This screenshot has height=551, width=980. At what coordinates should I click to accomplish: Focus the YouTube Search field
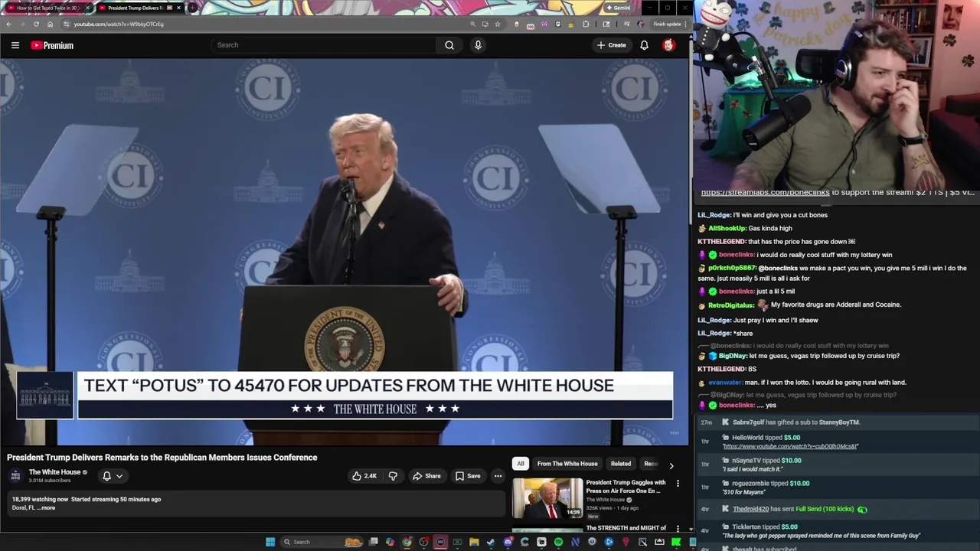(x=325, y=45)
